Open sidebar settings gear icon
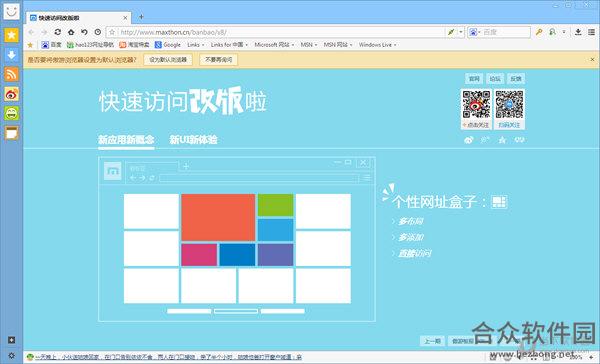The width and height of the screenshot is (600, 364). pyautogui.click(x=11, y=356)
